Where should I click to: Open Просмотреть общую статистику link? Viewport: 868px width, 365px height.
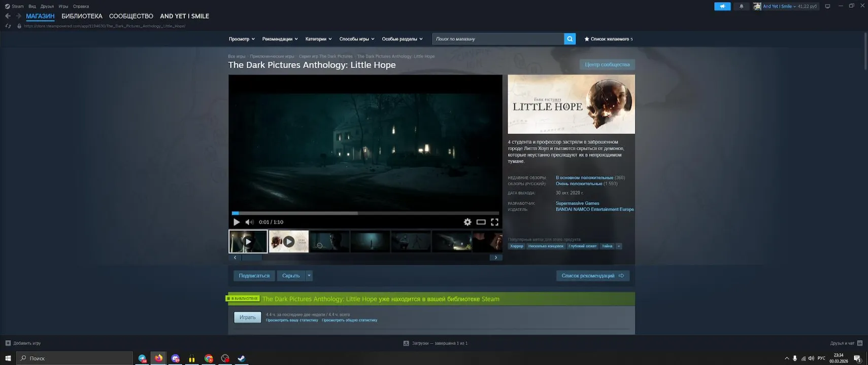[349, 320]
